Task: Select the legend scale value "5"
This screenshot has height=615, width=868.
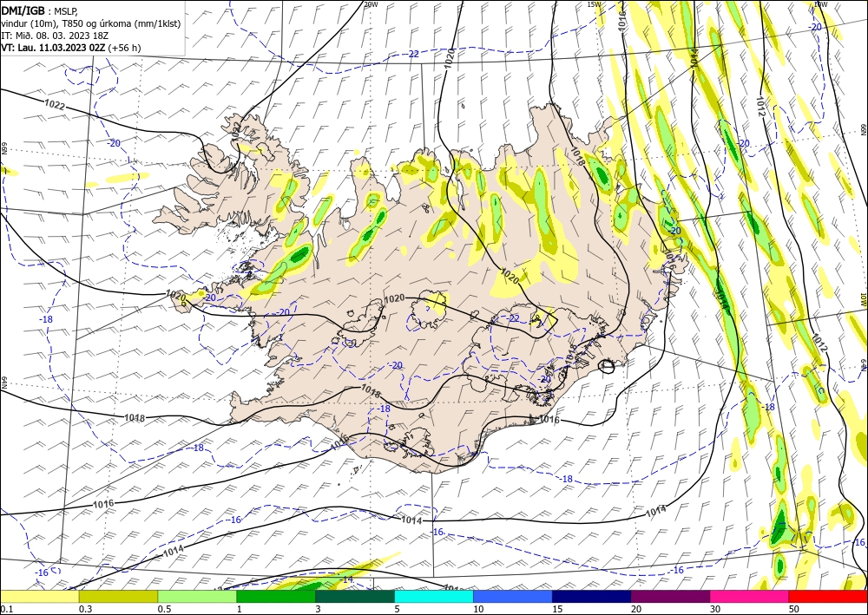Action: pos(398,609)
